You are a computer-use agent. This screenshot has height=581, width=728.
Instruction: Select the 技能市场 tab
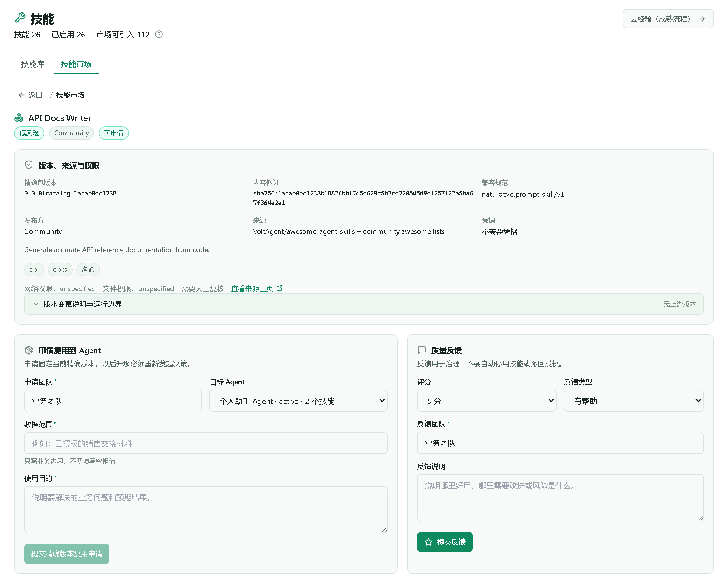[76, 64]
